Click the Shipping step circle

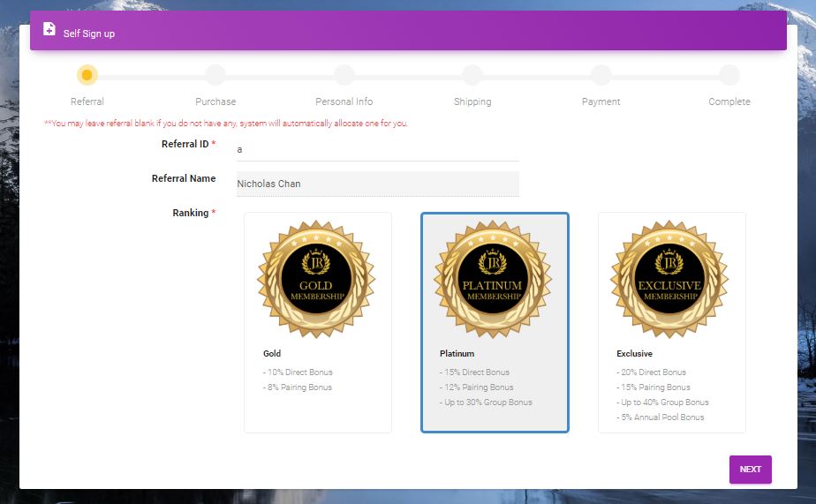pyautogui.click(x=472, y=75)
